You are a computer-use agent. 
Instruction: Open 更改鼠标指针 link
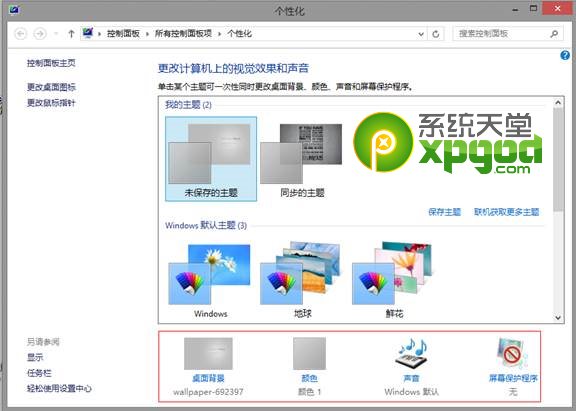coord(51,103)
